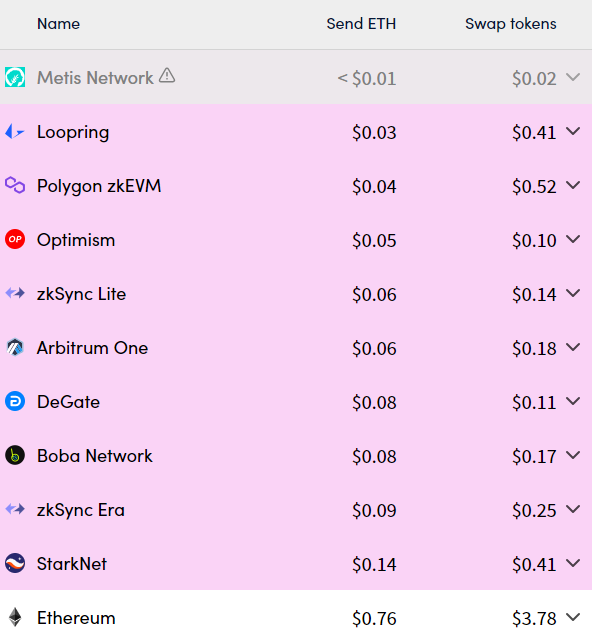Click the StarkNet logo icon

click(x=15, y=563)
